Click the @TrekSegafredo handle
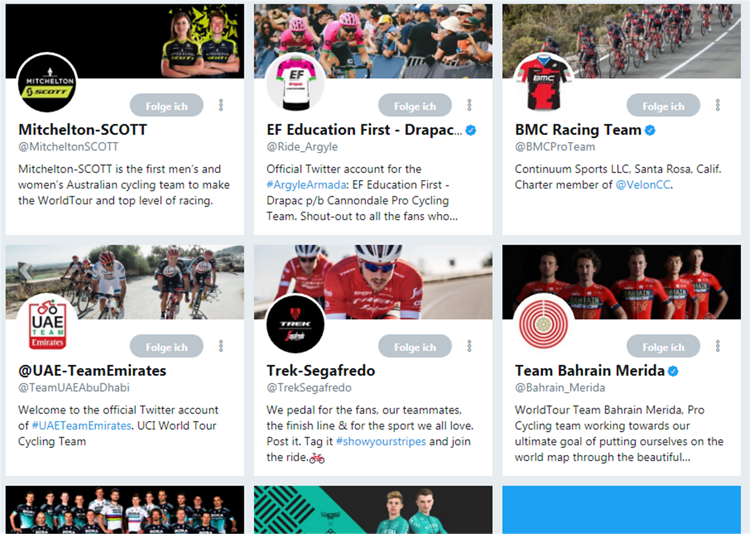 point(309,388)
